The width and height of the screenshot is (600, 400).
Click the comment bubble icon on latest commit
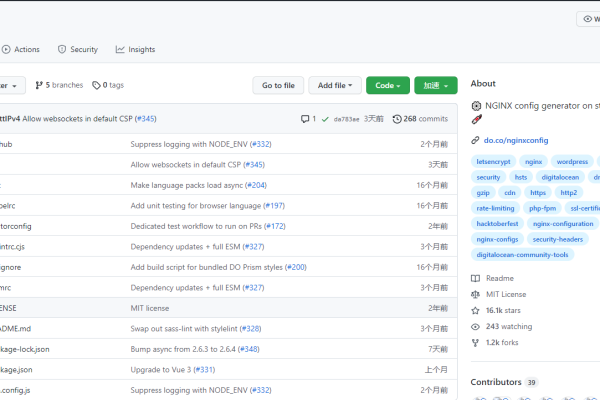(305, 119)
